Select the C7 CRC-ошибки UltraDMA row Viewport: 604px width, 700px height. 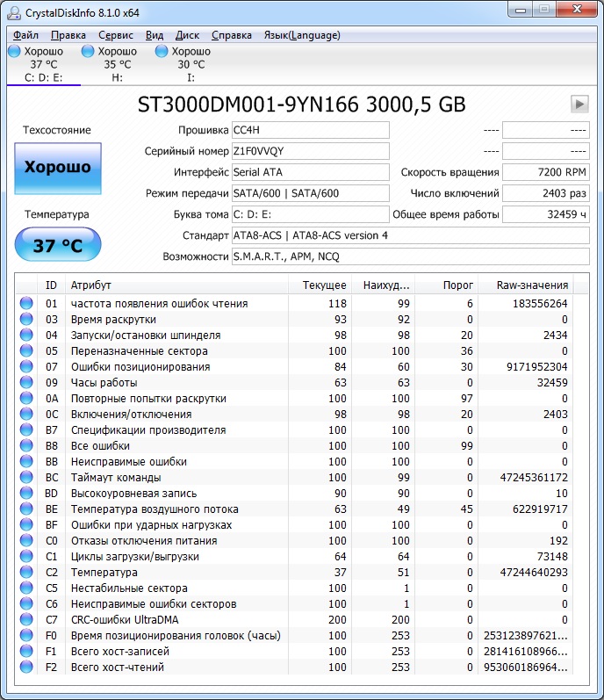click(176, 620)
